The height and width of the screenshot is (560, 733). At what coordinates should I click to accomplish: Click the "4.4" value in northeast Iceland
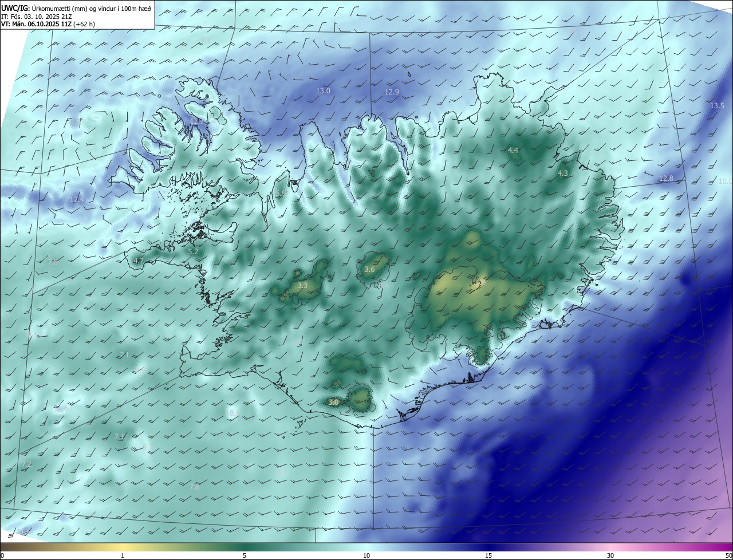(x=513, y=151)
